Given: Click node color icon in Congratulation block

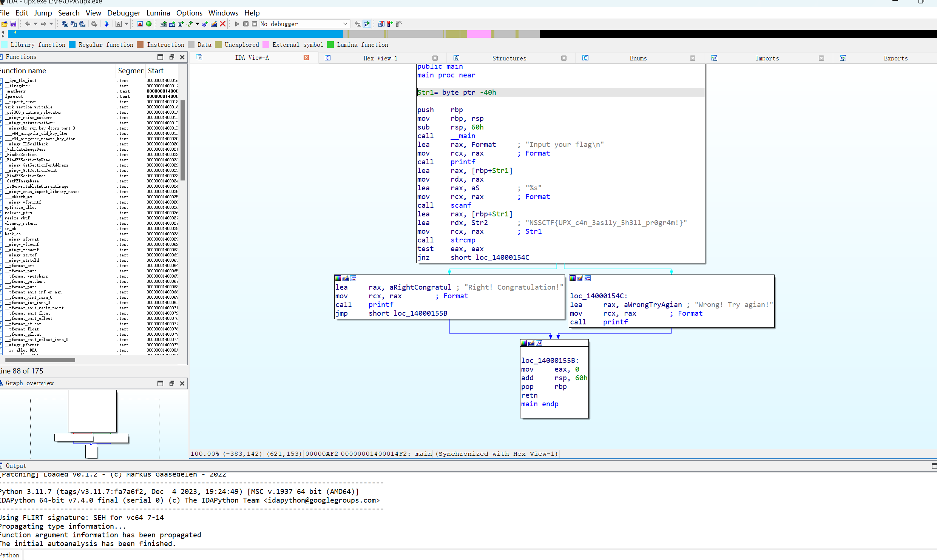Looking at the screenshot, I should [x=338, y=278].
